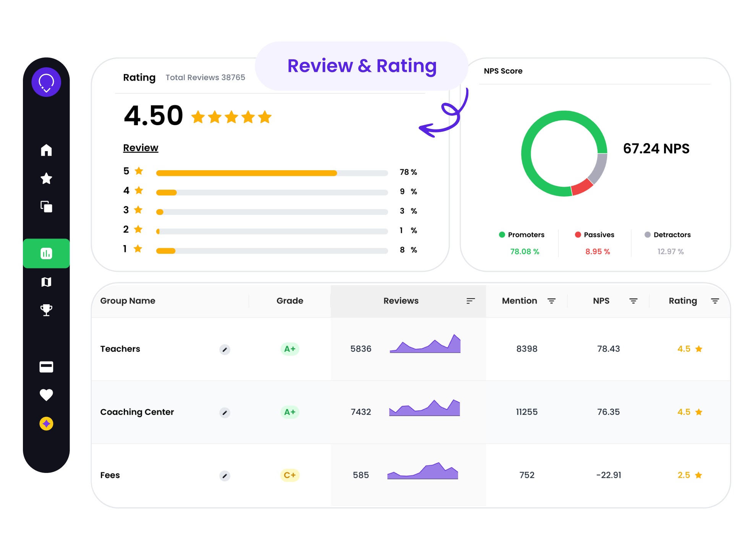This screenshot has width=753, height=560.
Task: Click the 78.08 % promoters value
Action: pos(525,252)
